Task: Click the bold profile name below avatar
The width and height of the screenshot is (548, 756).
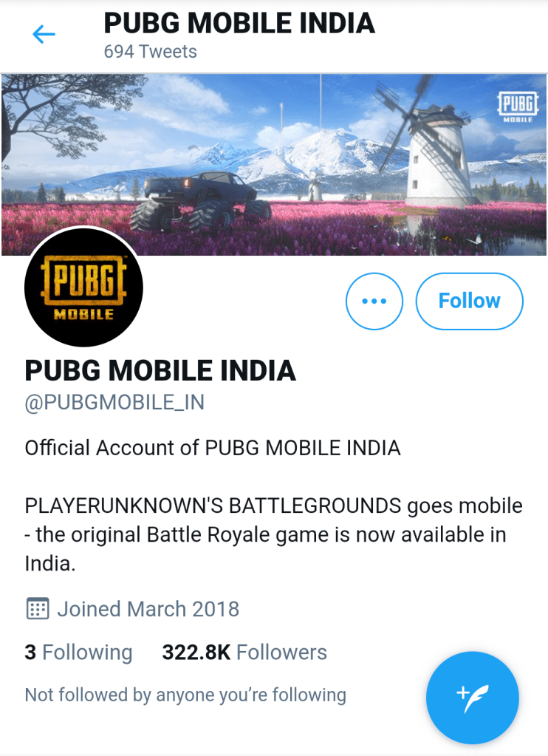Action: pos(160,370)
